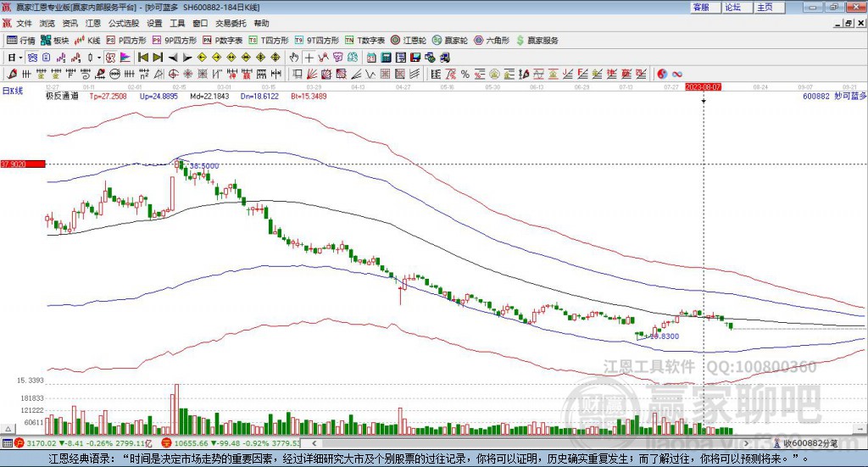Click the Md=22.1843 indicator value

point(209,97)
